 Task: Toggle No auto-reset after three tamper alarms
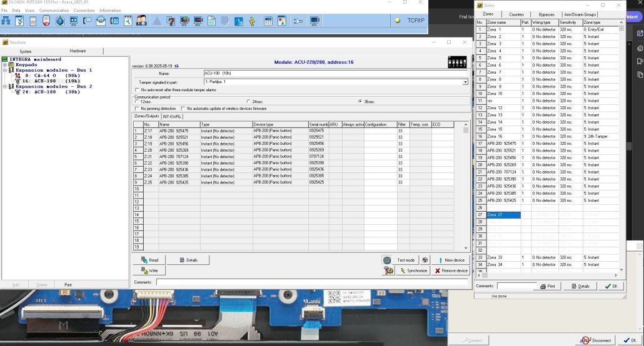138,90
